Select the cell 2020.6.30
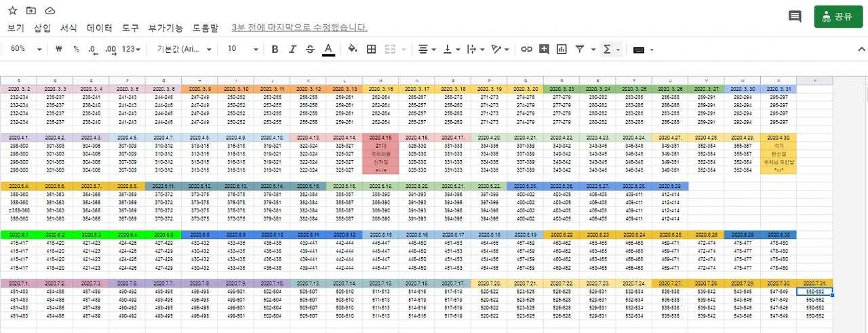Viewport: 868px width, 333px height. point(778,235)
